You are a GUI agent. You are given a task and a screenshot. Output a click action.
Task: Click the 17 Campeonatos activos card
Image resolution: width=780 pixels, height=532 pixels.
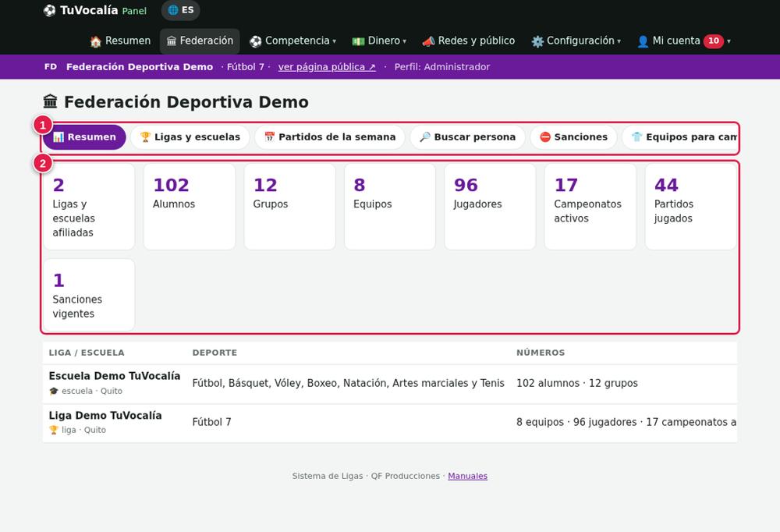(x=590, y=206)
